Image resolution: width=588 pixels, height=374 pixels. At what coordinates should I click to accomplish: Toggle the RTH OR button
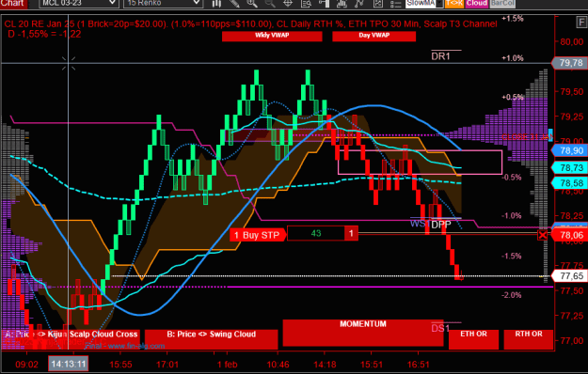529,339
